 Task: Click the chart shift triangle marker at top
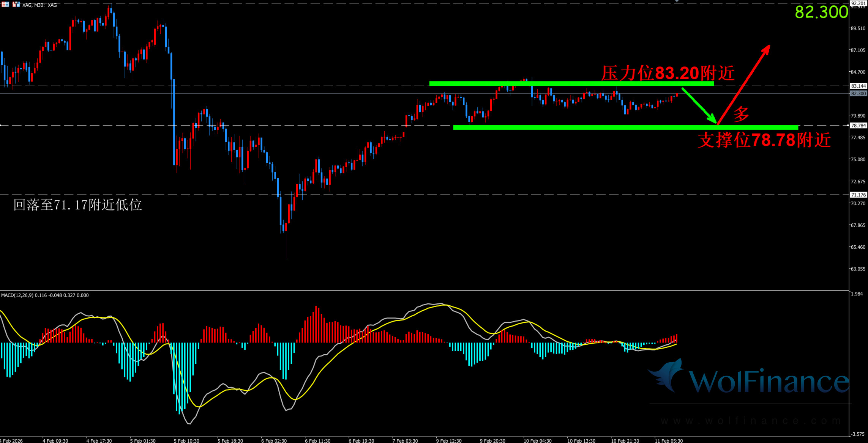click(x=677, y=1)
